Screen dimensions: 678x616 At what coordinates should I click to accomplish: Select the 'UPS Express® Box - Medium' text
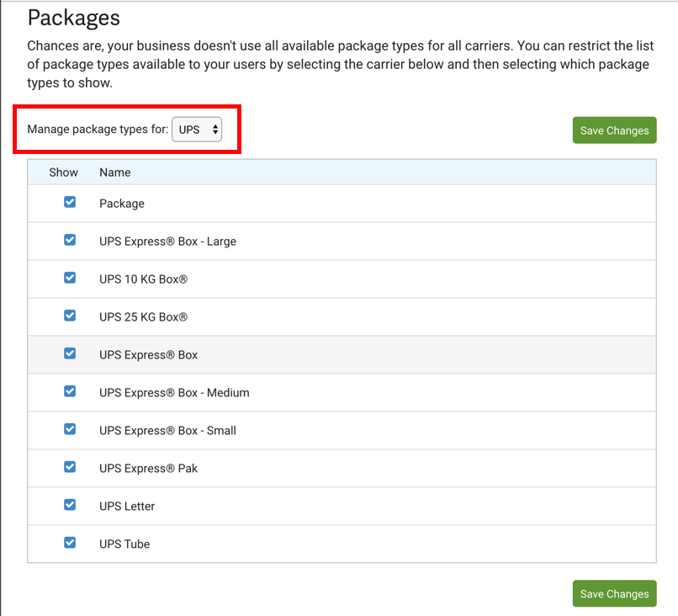174,393
